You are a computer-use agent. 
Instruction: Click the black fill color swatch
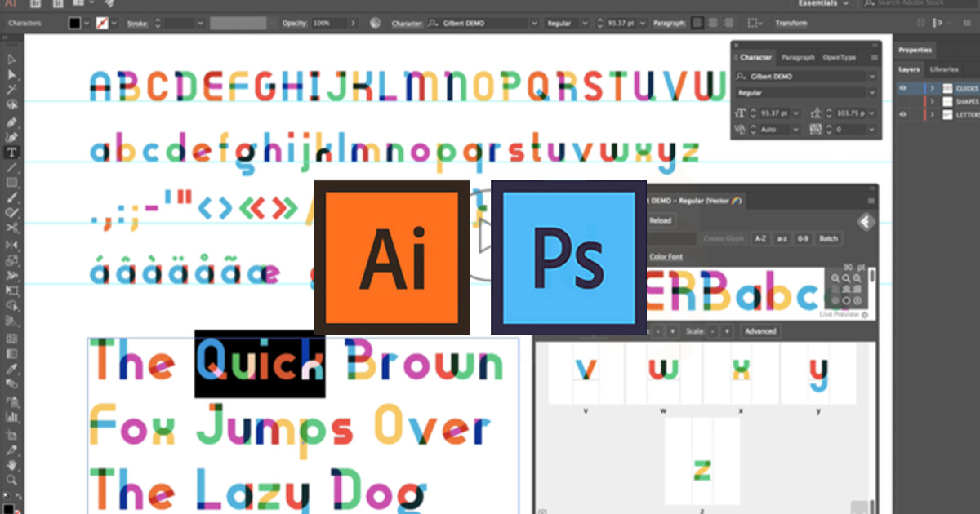click(x=75, y=24)
